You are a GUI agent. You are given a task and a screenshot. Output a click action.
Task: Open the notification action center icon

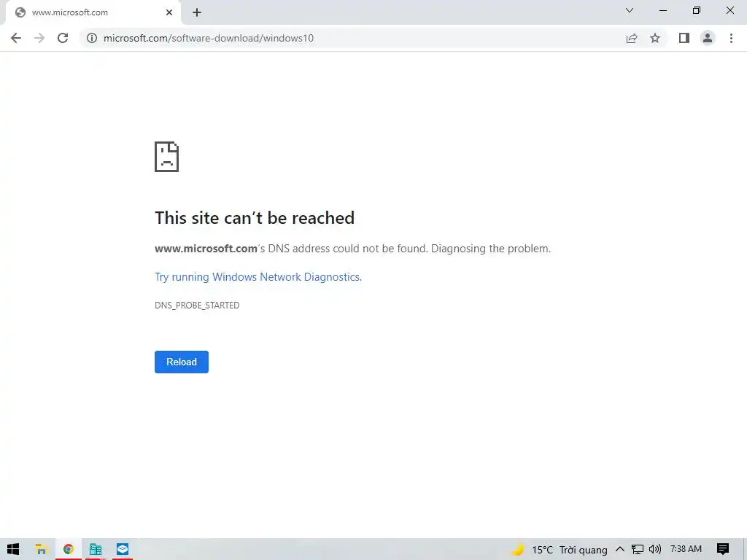723,550
